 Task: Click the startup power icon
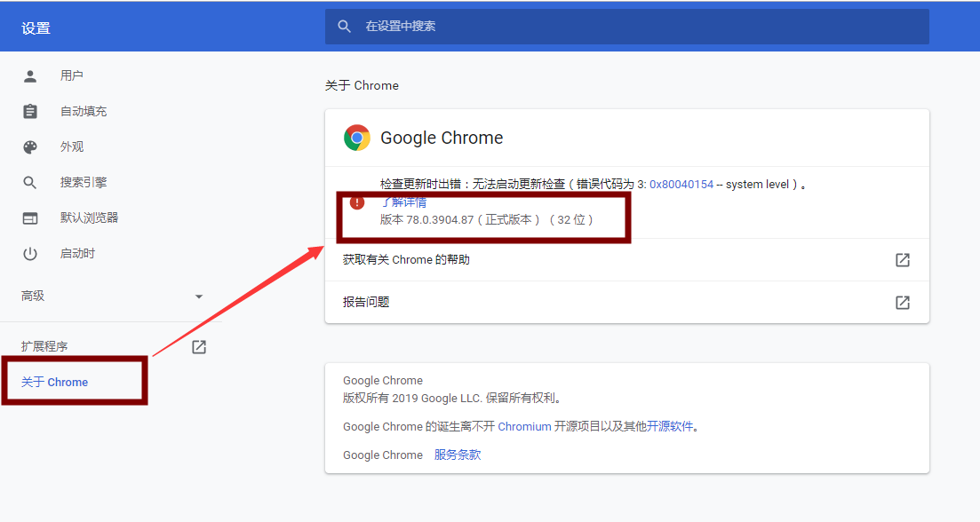click(30, 254)
